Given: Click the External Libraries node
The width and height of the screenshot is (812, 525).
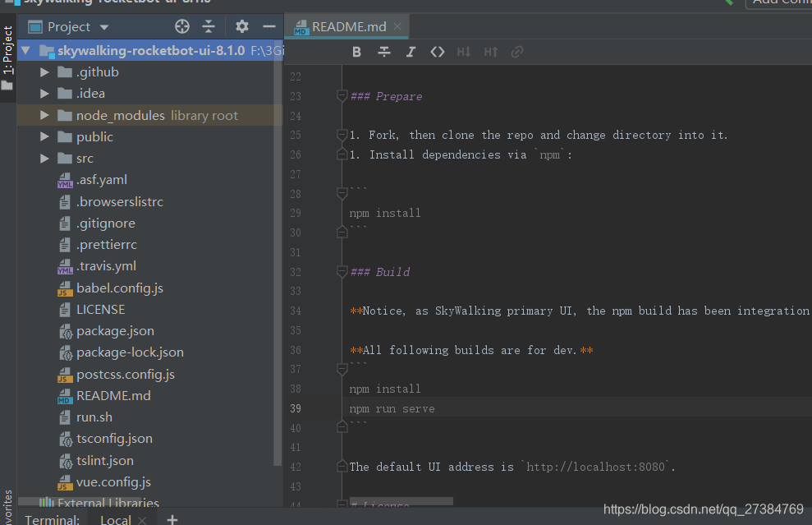Looking at the screenshot, I should click(108, 502).
